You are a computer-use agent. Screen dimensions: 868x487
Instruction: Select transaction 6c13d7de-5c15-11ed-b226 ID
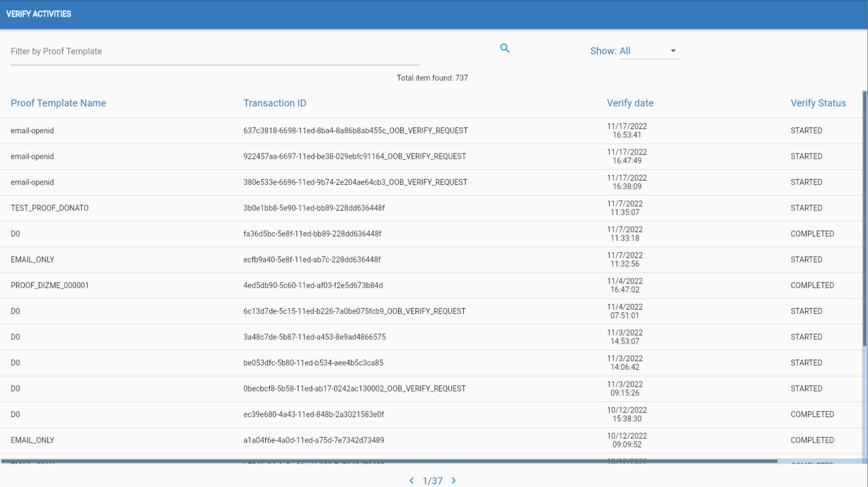tap(354, 311)
